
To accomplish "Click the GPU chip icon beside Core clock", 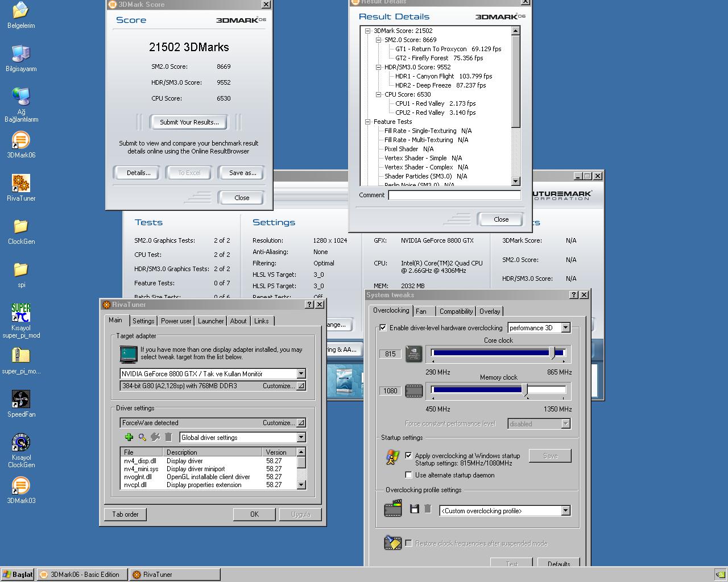I will (x=413, y=354).
